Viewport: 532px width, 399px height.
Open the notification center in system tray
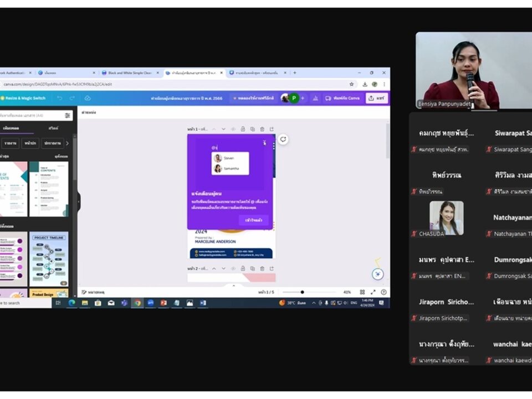[381, 303]
